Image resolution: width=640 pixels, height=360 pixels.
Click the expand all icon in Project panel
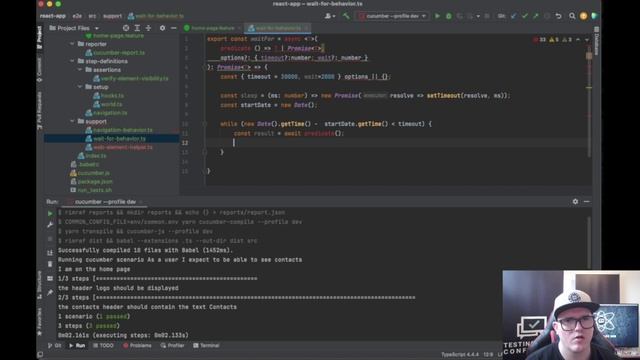137,28
